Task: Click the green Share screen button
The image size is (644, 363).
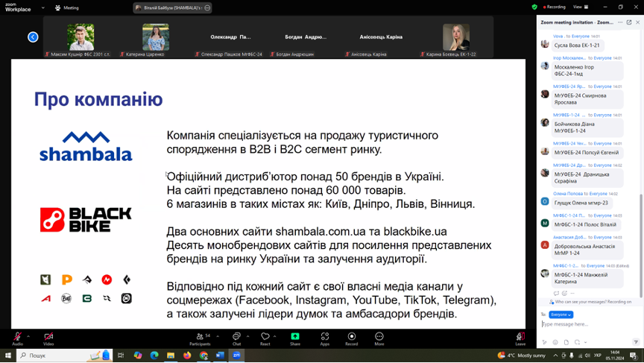Action: pyautogui.click(x=295, y=338)
